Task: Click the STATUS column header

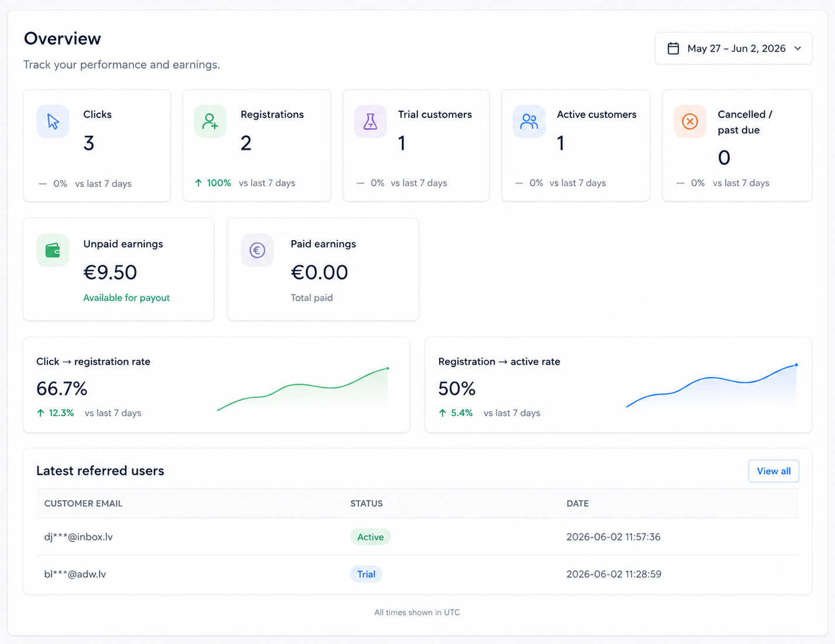Action: click(x=367, y=503)
